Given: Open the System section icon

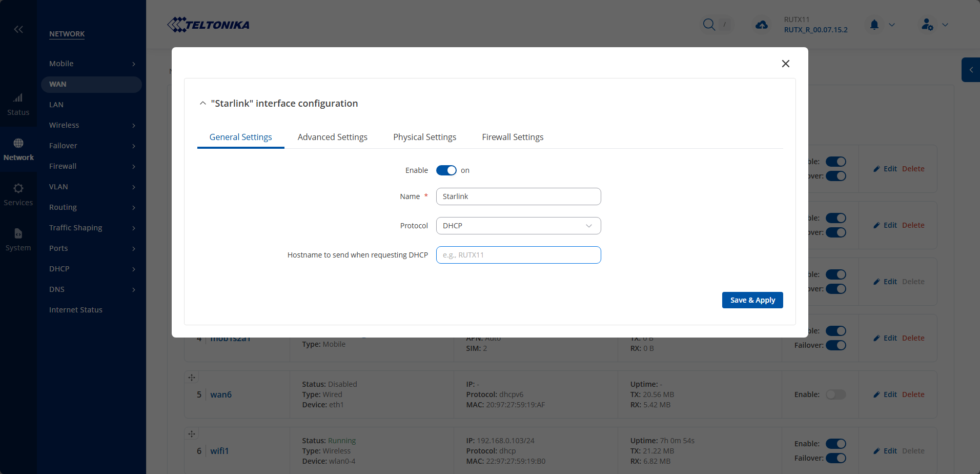Looking at the screenshot, I should click(18, 233).
